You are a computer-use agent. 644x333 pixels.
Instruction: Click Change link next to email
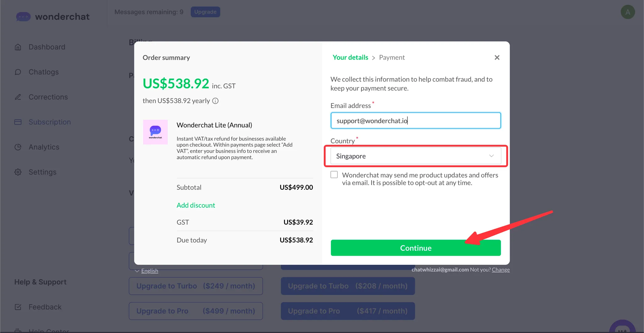pos(501,270)
